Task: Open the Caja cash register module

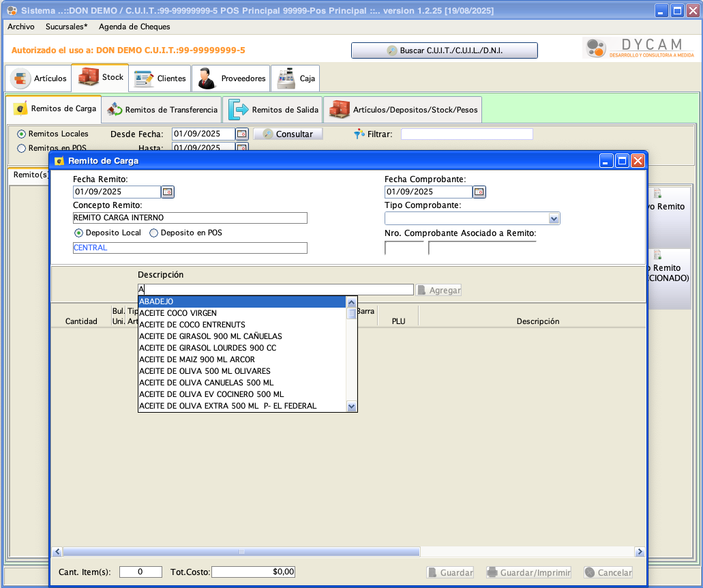Action: tap(296, 78)
